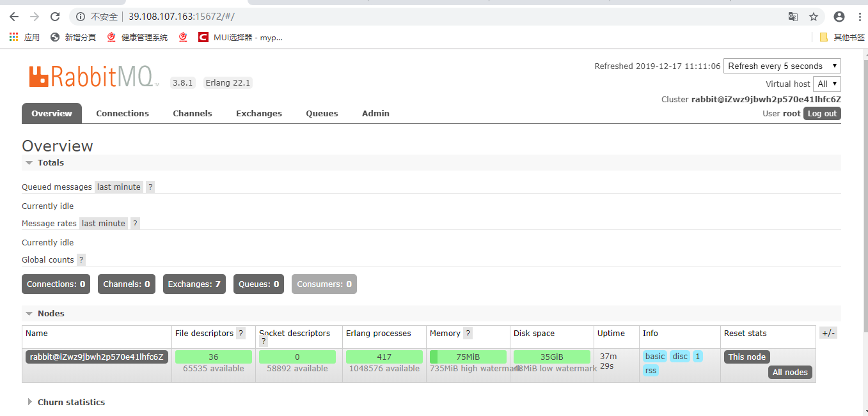Open the Virtual host selector

coord(826,84)
